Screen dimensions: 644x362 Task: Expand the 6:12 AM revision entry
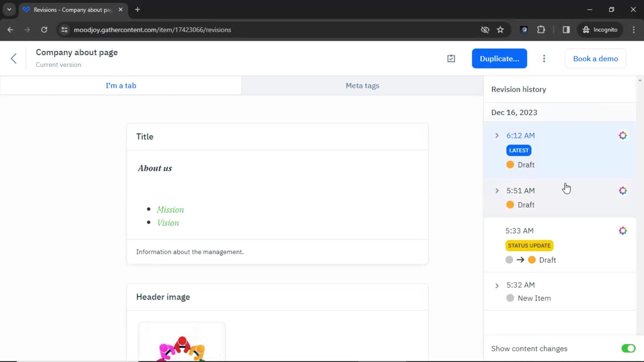[x=497, y=135]
